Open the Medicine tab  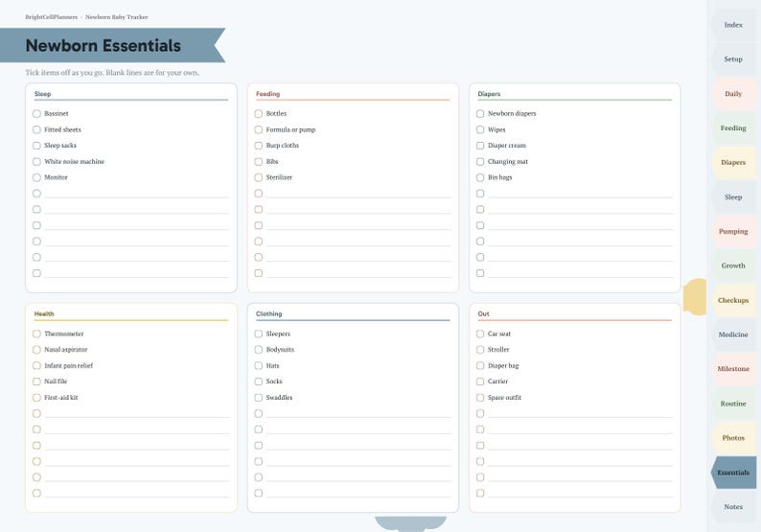pos(733,335)
